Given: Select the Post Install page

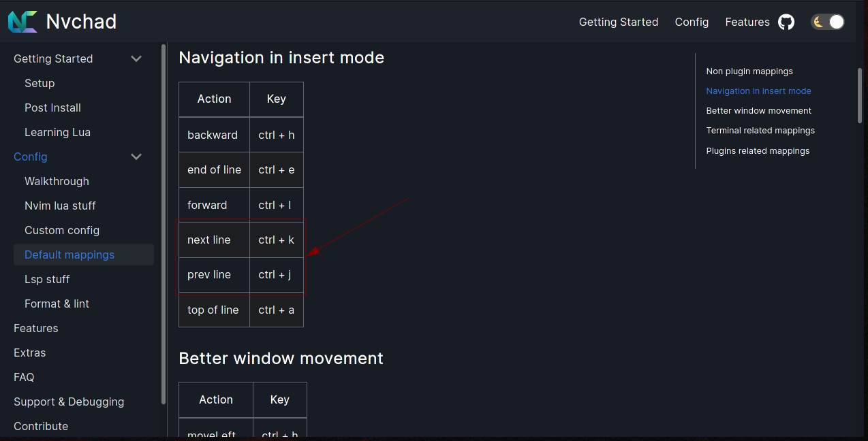Looking at the screenshot, I should point(52,108).
